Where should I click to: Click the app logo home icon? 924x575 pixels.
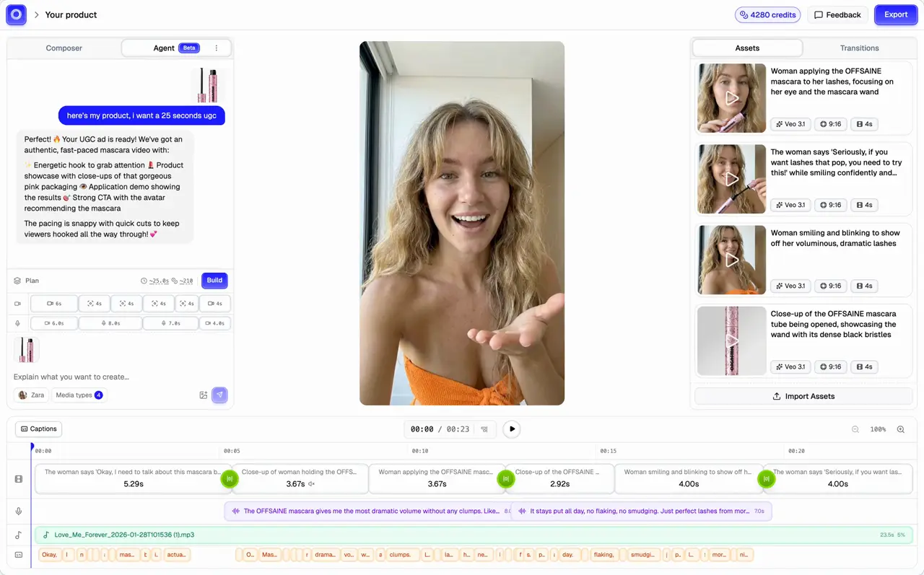16,14
